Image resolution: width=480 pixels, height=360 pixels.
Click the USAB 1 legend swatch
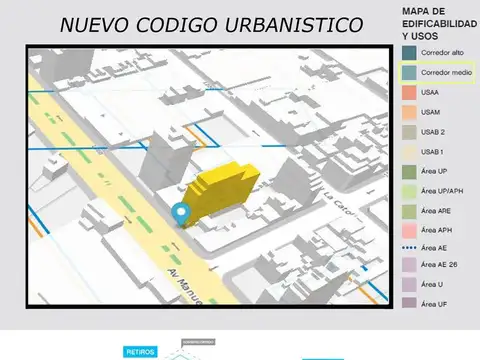pyautogui.click(x=409, y=152)
